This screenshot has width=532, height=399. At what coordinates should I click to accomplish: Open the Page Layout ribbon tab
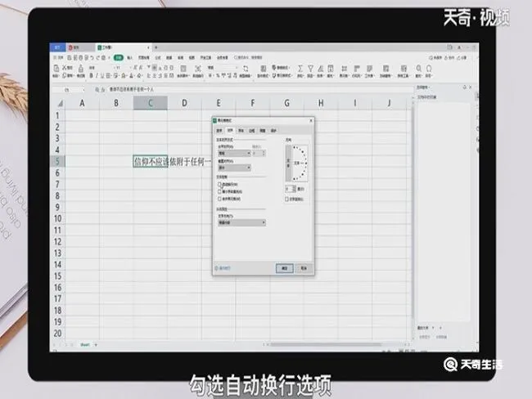point(144,57)
